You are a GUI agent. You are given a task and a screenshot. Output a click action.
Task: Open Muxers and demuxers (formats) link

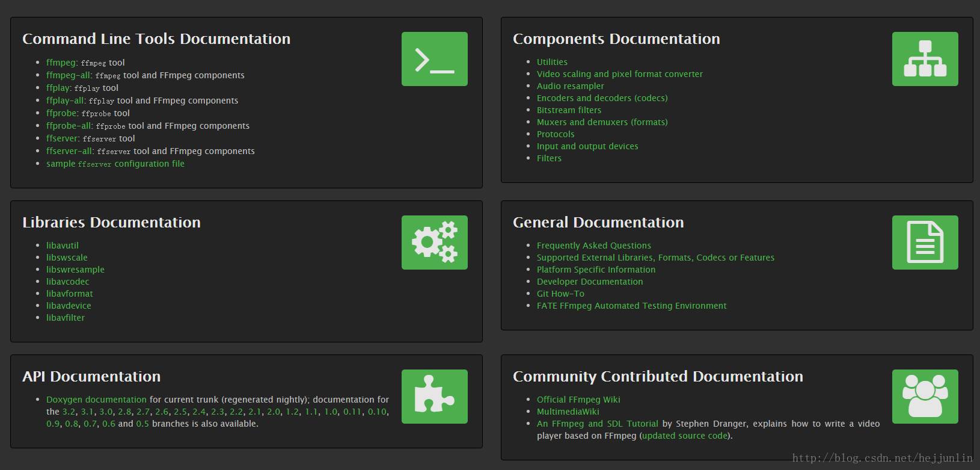pyautogui.click(x=602, y=122)
